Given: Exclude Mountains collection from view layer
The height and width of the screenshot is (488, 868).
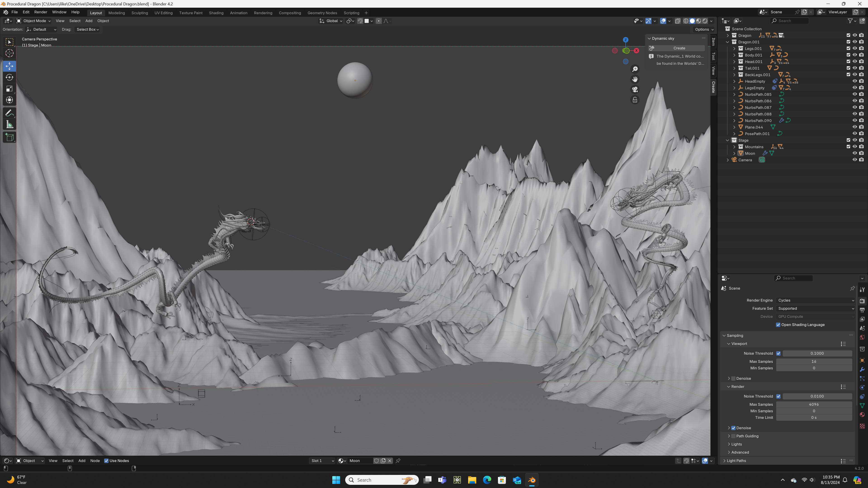Looking at the screenshot, I should pyautogui.click(x=848, y=147).
